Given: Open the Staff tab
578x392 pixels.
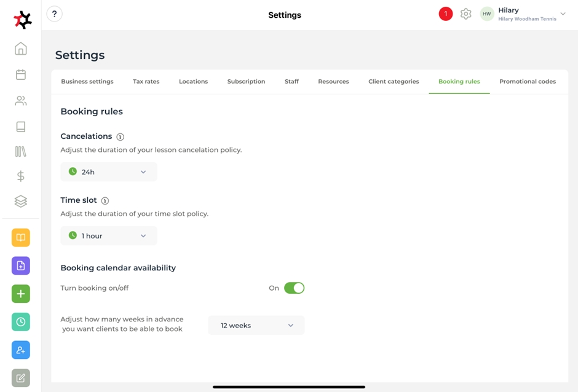Looking at the screenshot, I should [x=291, y=82].
